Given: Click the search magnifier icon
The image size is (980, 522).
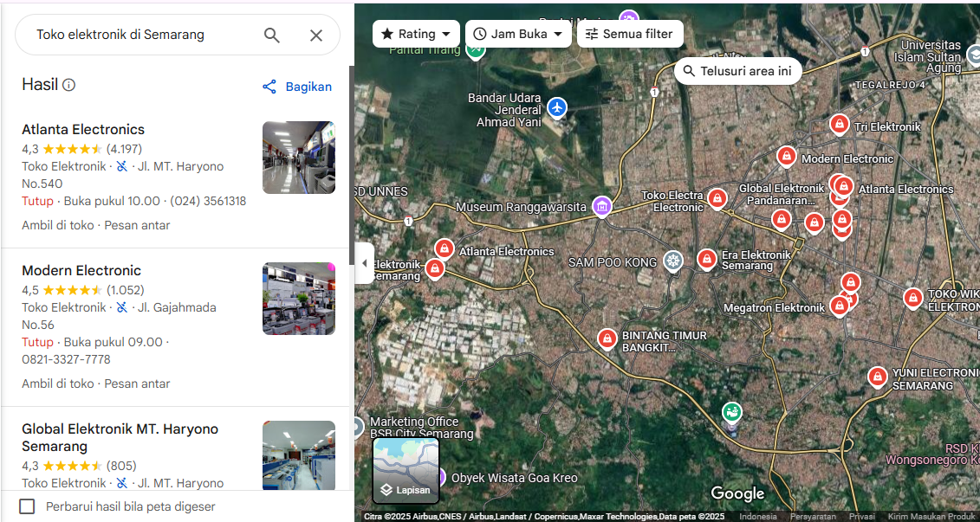Looking at the screenshot, I should [x=272, y=35].
